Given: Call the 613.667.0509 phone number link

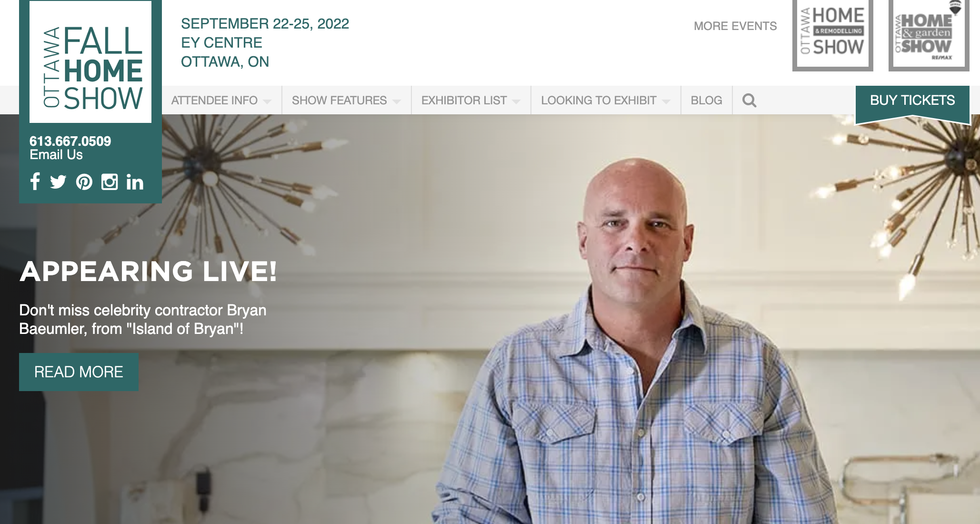Looking at the screenshot, I should 70,141.
